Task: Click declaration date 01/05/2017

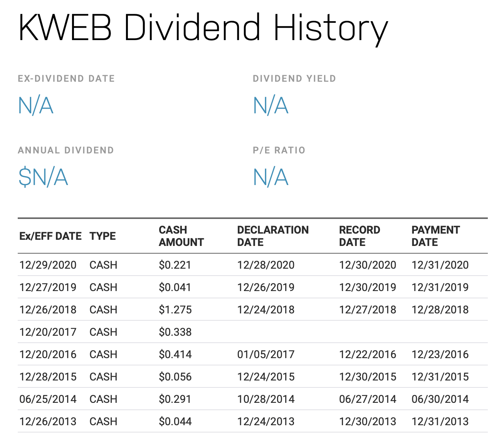Action: click(x=266, y=355)
